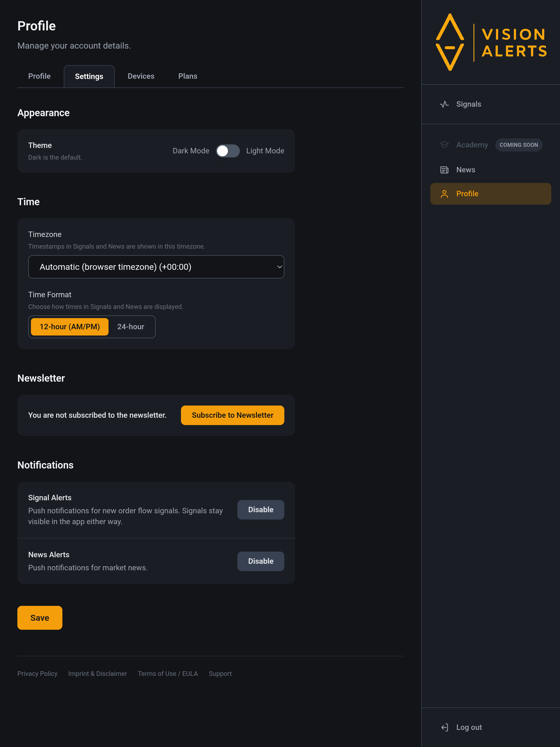This screenshot has width=560, height=747.
Task: Go to Signals in the sidebar
Action: pyautogui.click(x=491, y=104)
